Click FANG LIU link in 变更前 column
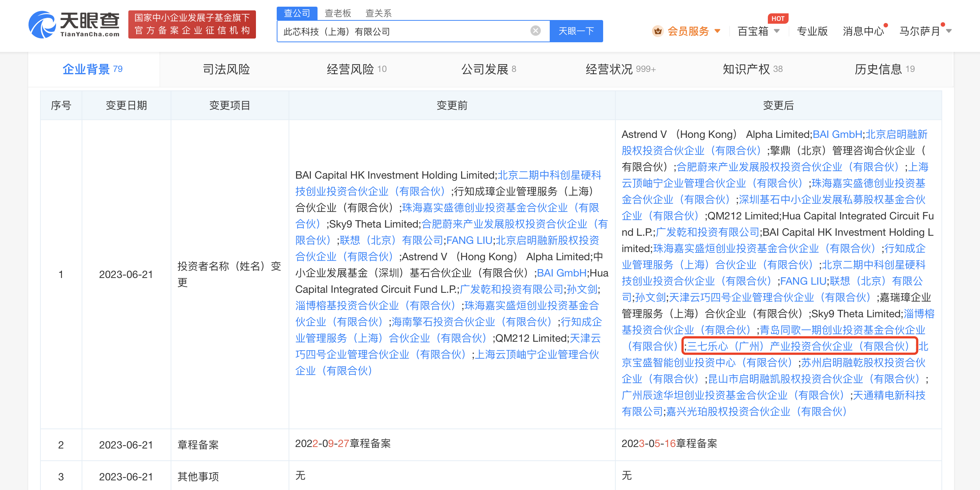The image size is (980, 490). click(469, 240)
